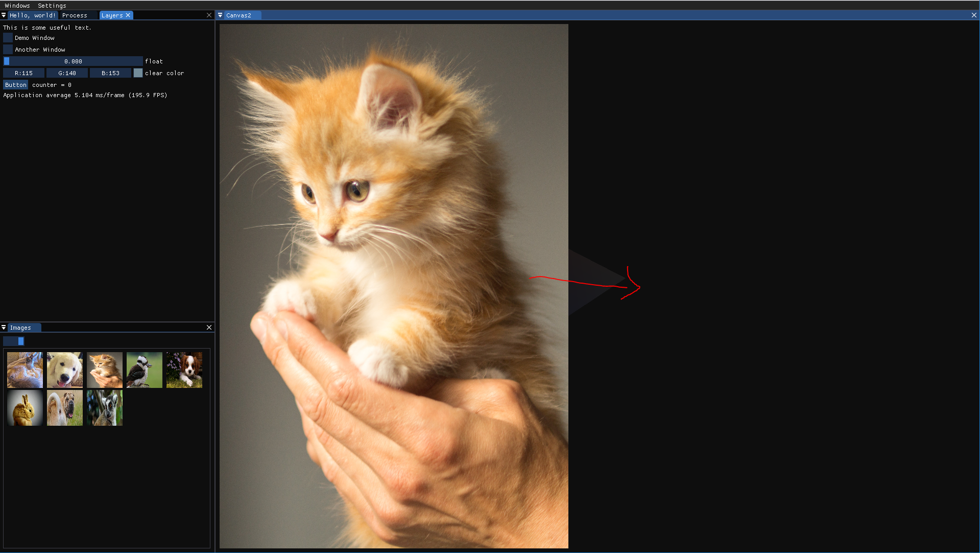
Task: Open the Windows menu
Action: pyautogui.click(x=17, y=6)
